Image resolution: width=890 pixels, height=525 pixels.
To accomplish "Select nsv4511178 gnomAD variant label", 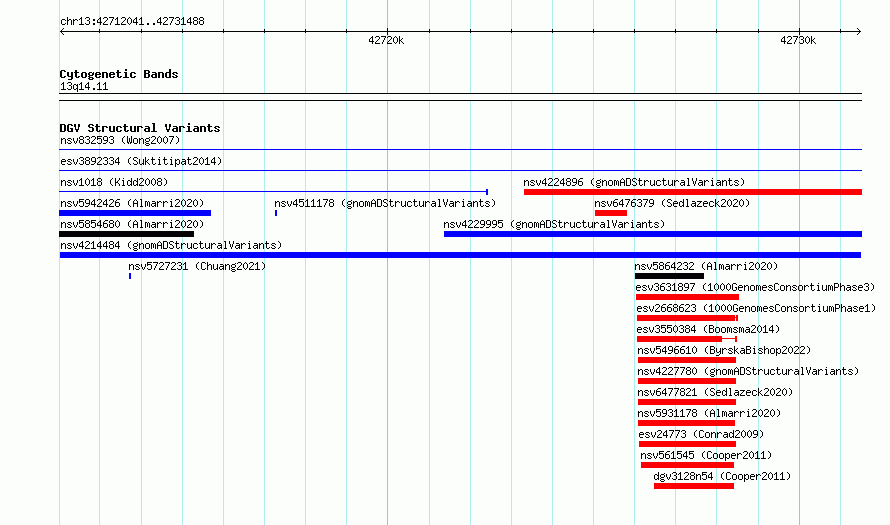I will pyautogui.click(x=385, y=203).
